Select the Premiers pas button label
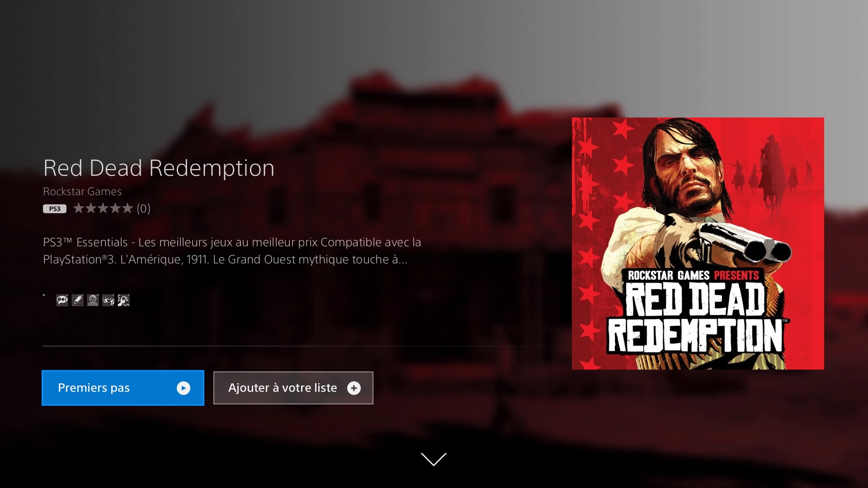Image resolution: width=868 pixels, height=488 pixels. 94,388
